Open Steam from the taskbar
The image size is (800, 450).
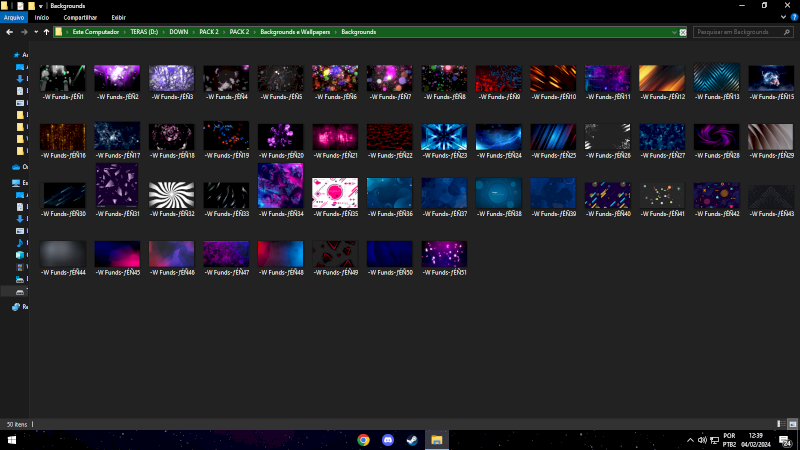[x=412, y=440]
